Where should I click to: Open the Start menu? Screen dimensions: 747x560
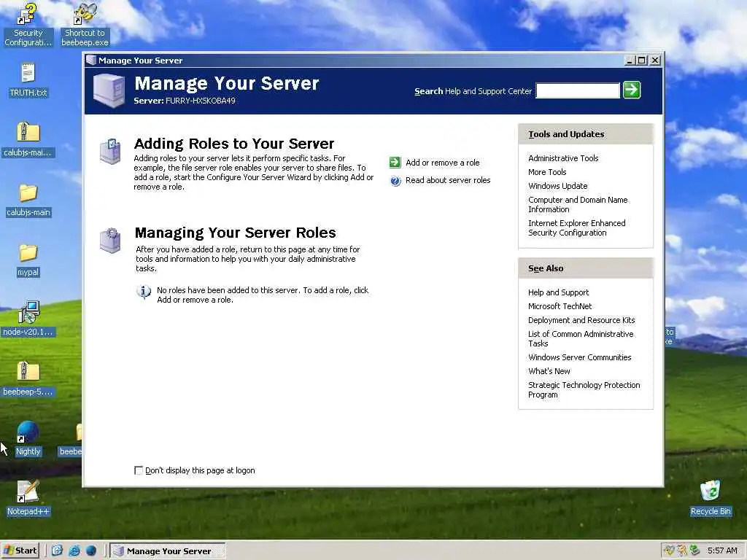click(20, 551)
